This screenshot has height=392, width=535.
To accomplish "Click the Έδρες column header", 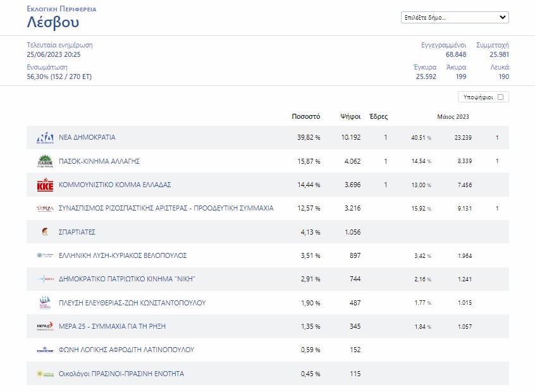I will tap(378, 116).
